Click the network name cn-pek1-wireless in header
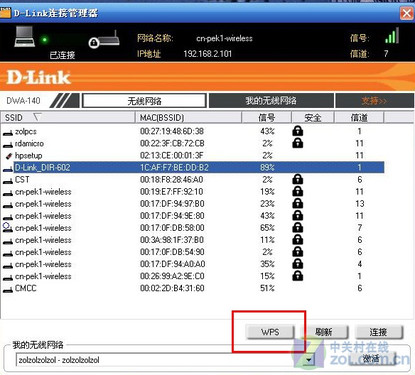This screenshot has width=415, height=375. pos(224,38)
